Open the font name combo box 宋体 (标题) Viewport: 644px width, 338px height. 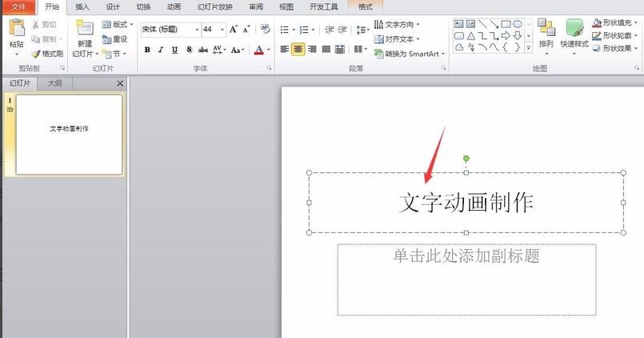170,29
